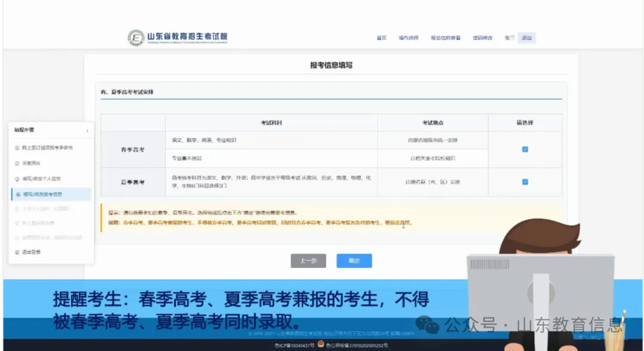Click the 由报名地级市统一安排 location cell

point(433,140)
